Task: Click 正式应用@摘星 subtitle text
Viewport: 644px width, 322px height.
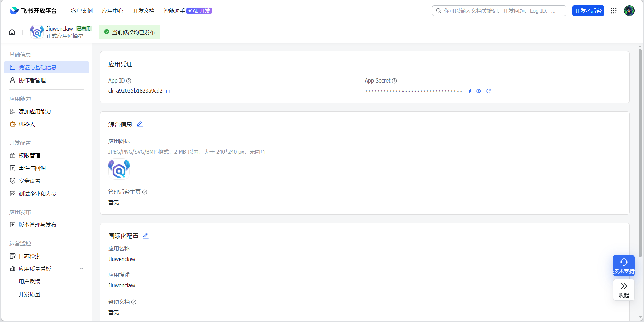Action: pyautogui.click(x=65, y=36)
